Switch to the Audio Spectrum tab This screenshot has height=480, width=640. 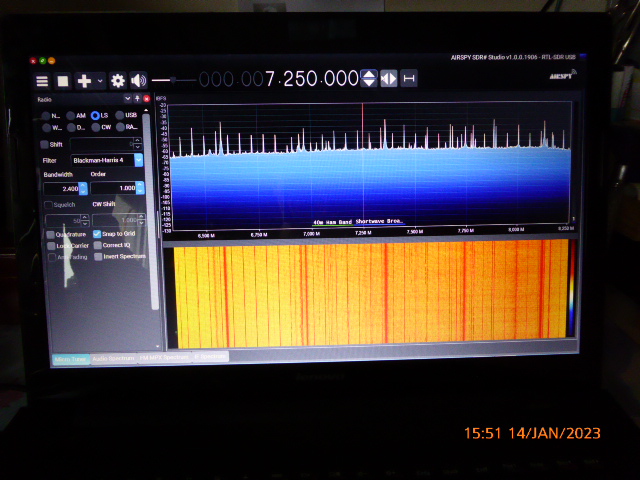[113, 357]
